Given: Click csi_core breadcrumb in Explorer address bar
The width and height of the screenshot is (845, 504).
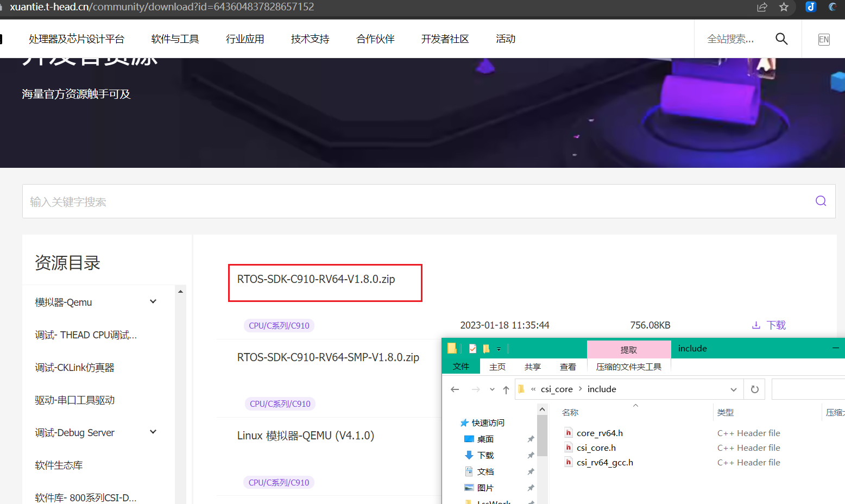Looking at the screenshot, I should [x=557, y=389].
